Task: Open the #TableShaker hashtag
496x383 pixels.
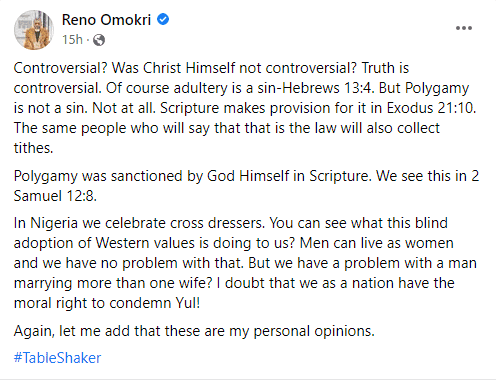Action: pos(57,358)
